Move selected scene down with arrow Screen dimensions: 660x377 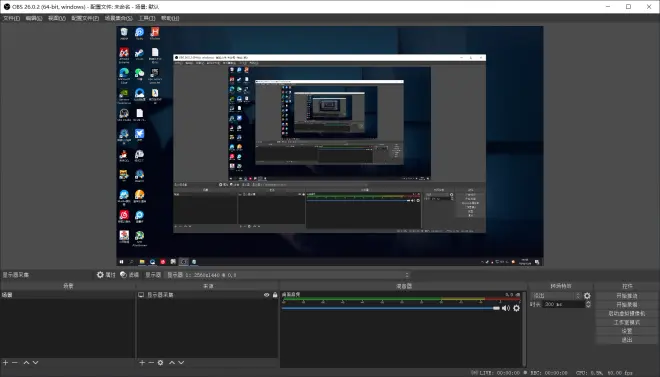[35, 362]
